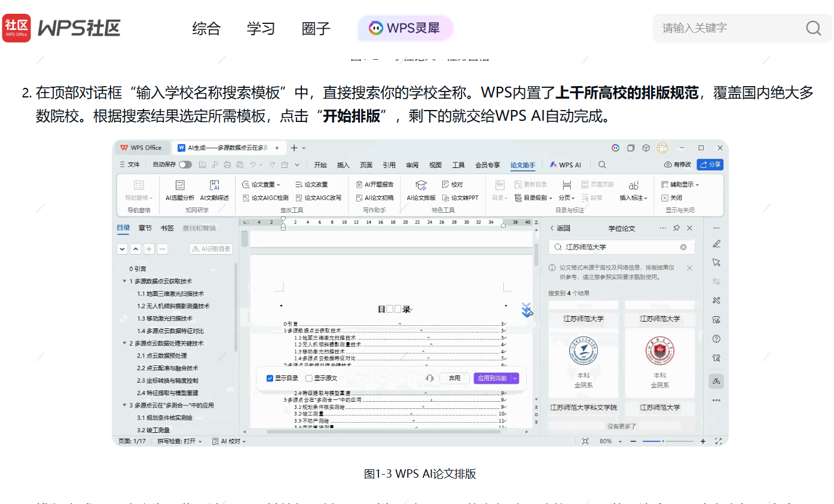Switch to the 引用 ribbon tab
Screen dimensions: 834x504
(x=389, y=165)
